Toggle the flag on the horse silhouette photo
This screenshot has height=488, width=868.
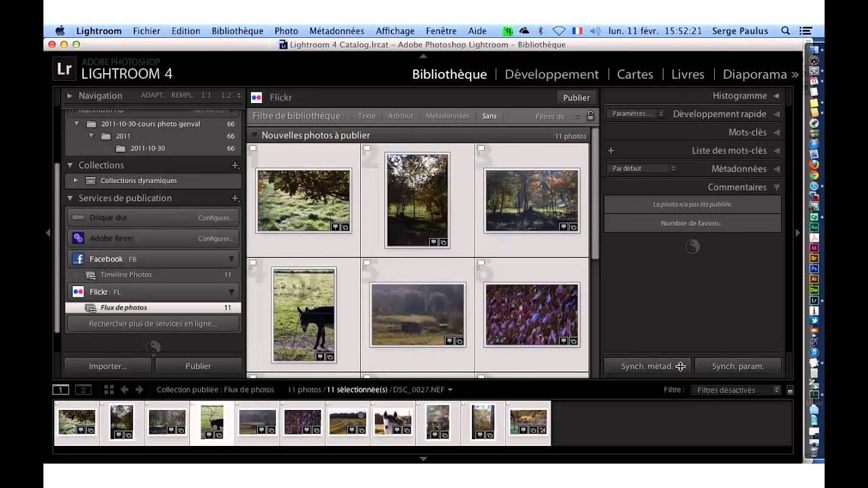(x=253, y=263)
